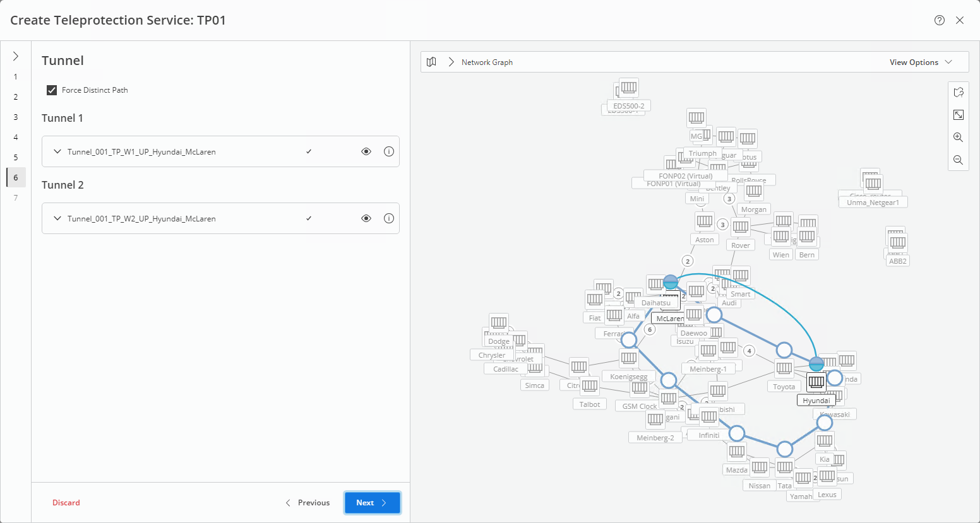The height and width of the screenshot is (523, 980).
Task: Show info for Tunnel_001_TP_W1 tunnel
Action: [389, 151]
